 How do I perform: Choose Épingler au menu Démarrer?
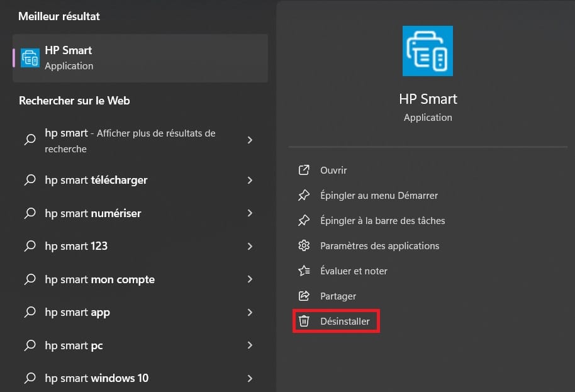click(x=379, y=196)
